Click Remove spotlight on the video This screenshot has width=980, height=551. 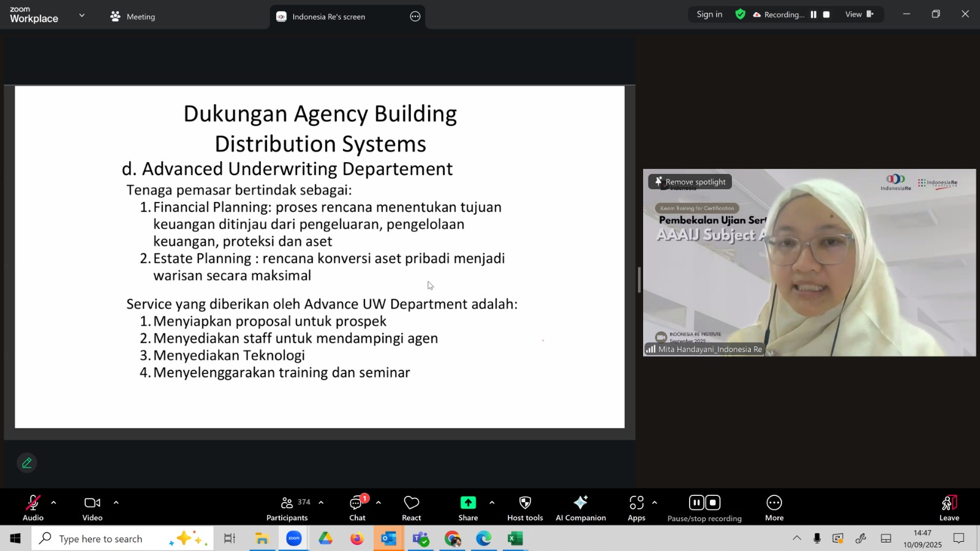[x=690, y=182]
